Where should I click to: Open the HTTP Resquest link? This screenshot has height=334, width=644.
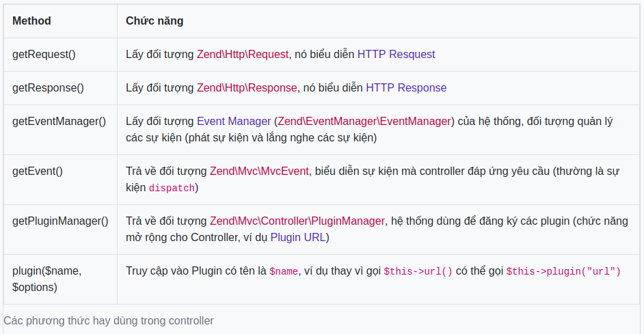(396, 55)
